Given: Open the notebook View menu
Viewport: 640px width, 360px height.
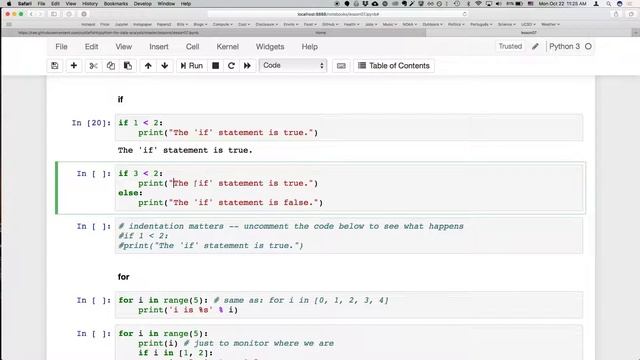Looking at the screenshot, I should pos(123,47).
